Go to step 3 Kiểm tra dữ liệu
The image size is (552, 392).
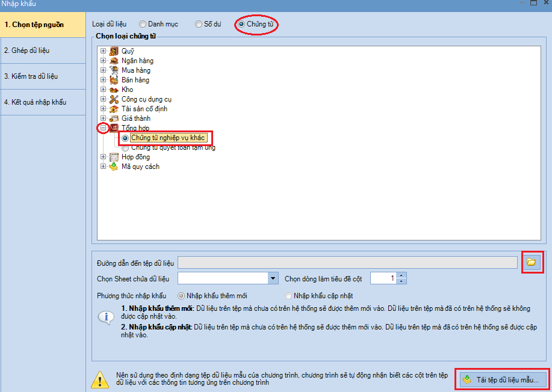(x=43, y=76)
